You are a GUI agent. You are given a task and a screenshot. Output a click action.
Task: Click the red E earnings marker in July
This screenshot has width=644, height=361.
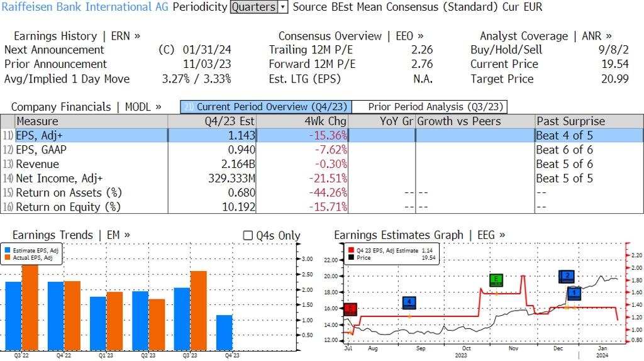350,309
